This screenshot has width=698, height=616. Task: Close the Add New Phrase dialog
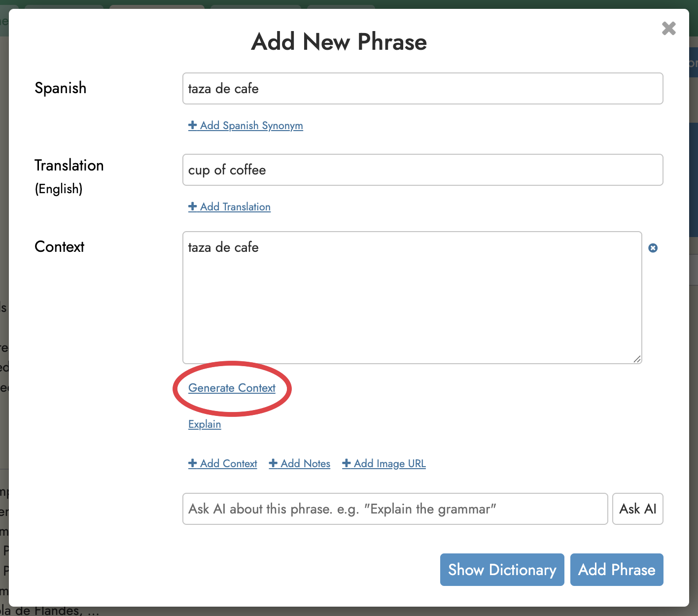pos(668,29)
